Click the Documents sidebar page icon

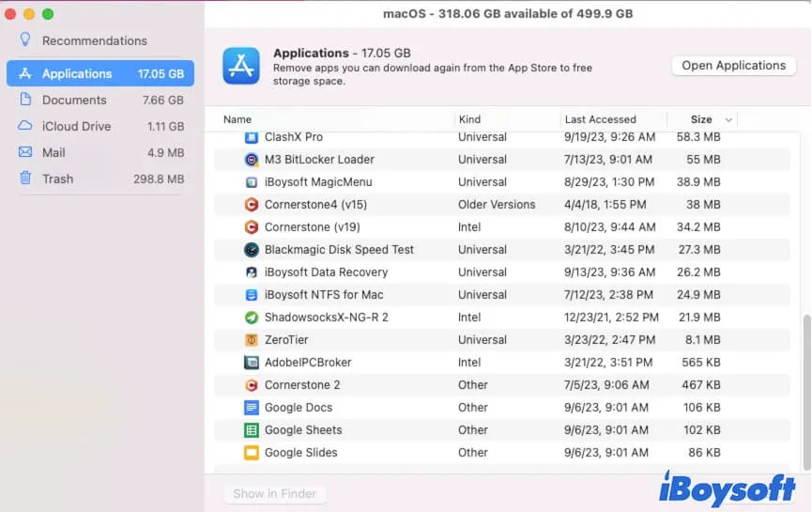[x=24, y=99]
